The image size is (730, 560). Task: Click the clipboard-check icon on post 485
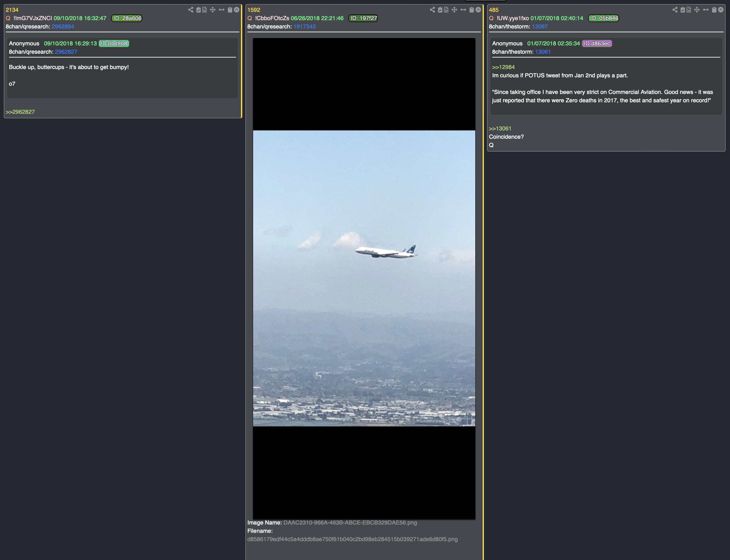point(683,10)
